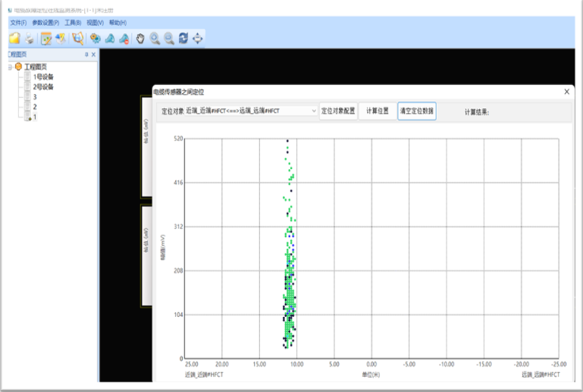This screenshot has height=392, width=583.
Task: Click the globe search magnifier icon
Action: point(77,38)
